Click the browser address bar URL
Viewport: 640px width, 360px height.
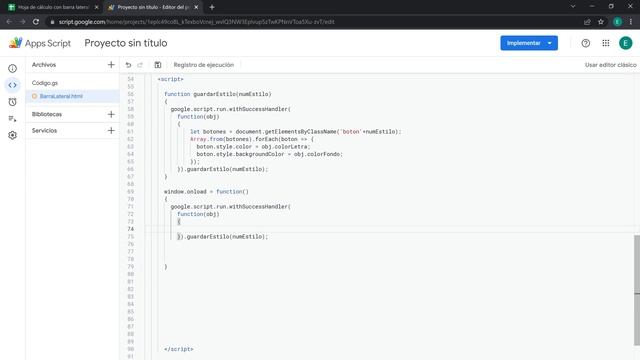coord(196,22)
